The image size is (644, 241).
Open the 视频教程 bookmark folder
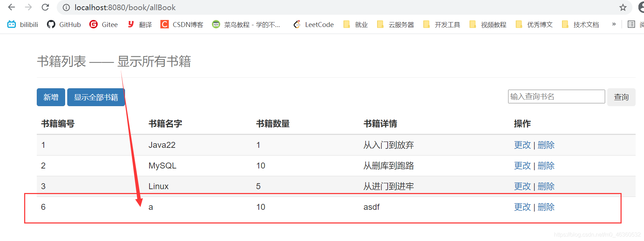(x=488, y=25)
